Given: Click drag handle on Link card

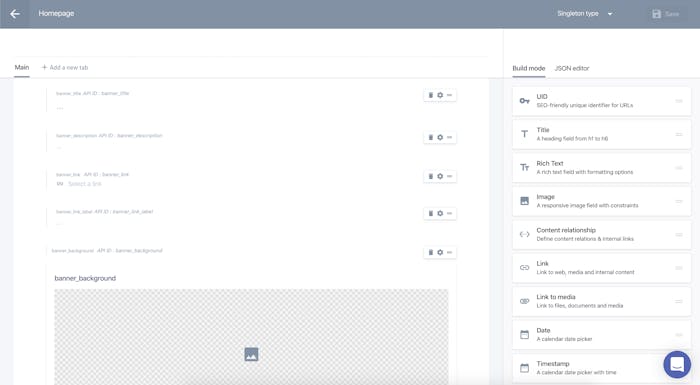Looking at the screenshot, I should tap(679, 268).
